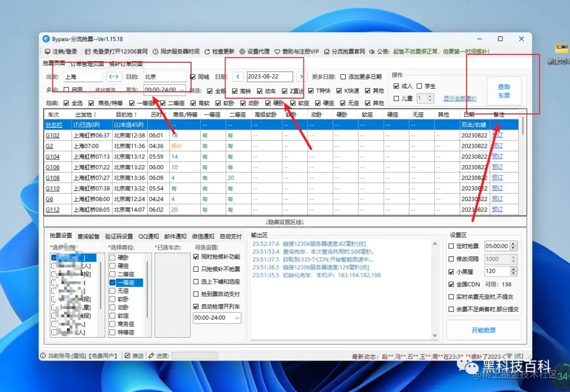Swap departure and destination stations

pos(114,77)
